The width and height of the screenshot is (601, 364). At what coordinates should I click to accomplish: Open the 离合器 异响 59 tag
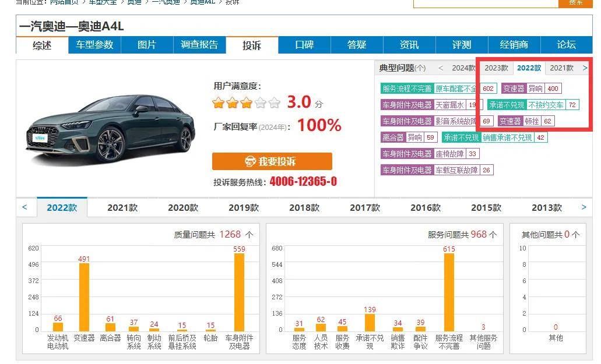[409, 137]
